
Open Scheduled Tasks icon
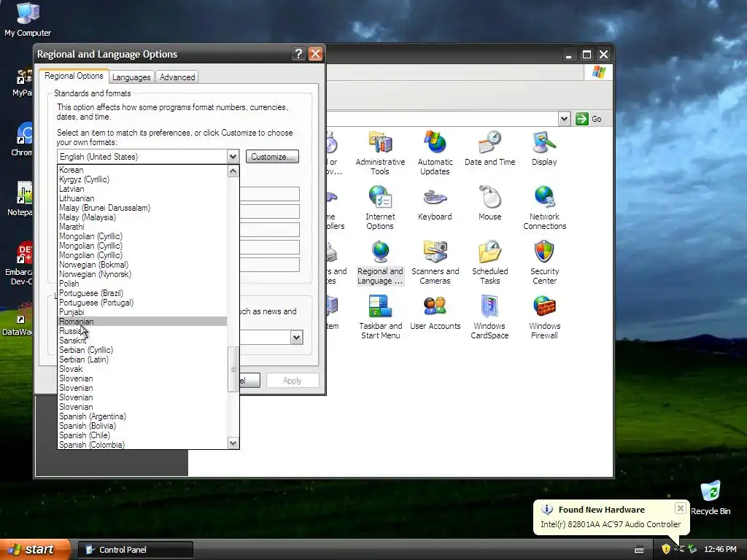point(489,262)
